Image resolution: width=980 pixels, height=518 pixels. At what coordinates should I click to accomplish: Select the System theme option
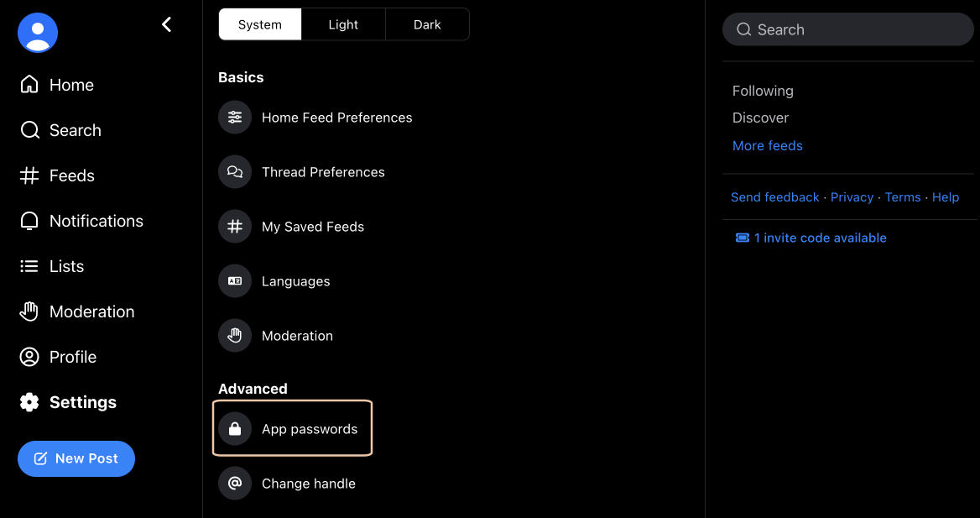pos(260,25)
